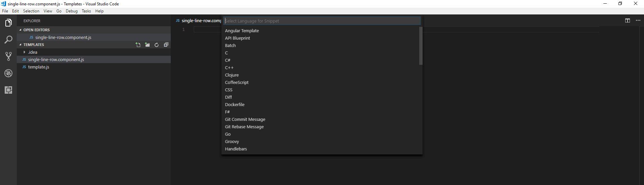The height and width of the screenshot is (185, 644).
Task: Expand the .idea folder
Action: [x=33, y=52]
